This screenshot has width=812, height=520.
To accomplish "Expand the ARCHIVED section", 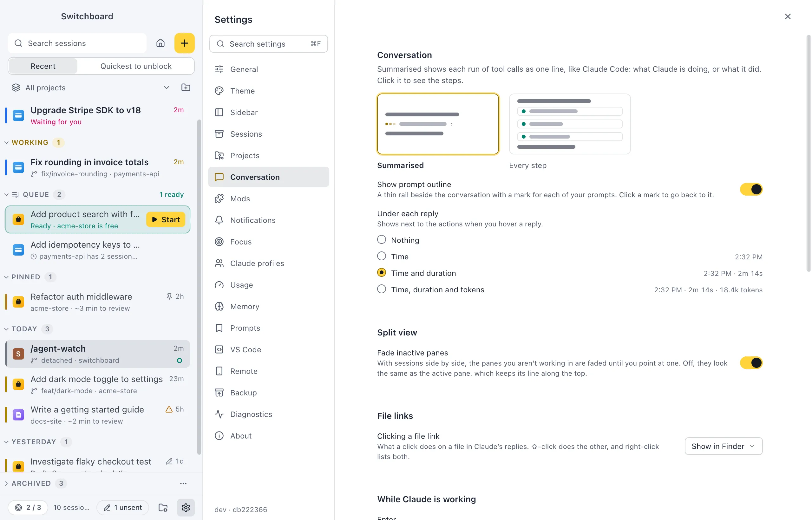I will 6,483.
